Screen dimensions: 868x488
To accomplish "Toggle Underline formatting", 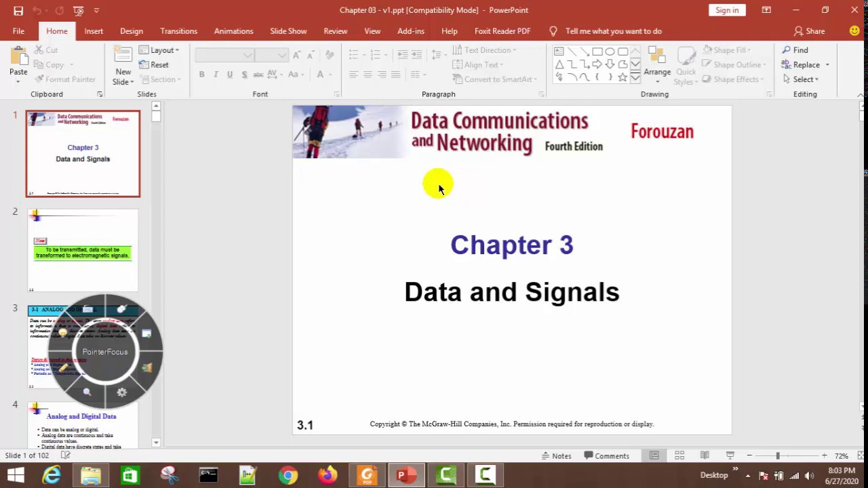I will (230, 75).
